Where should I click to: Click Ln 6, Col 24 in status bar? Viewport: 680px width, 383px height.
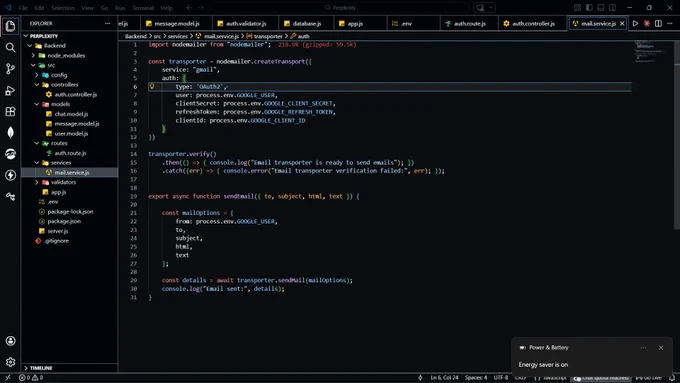click(x=445, y=378)
